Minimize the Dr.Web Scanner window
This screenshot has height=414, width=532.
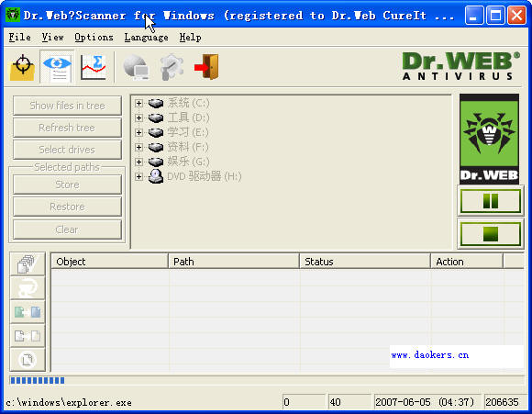474,15
